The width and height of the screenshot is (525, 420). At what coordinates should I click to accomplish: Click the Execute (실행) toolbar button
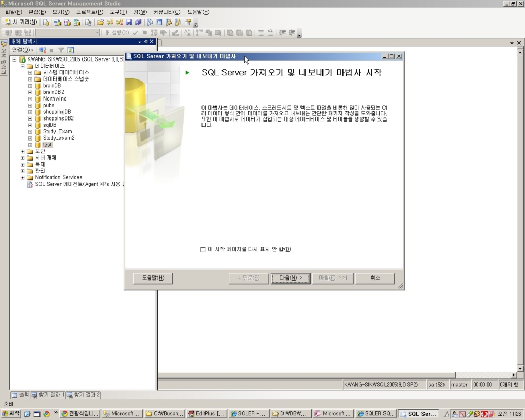tap(117, 32)
